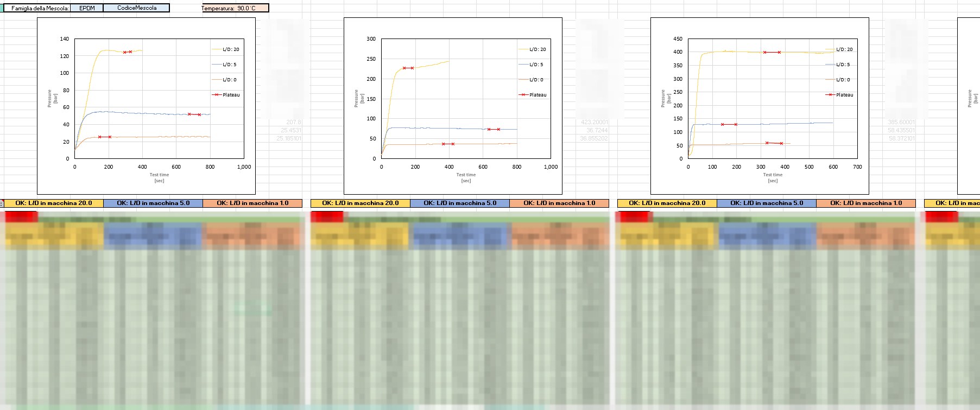Select the 'Famiglia della Mescola:' label cell
The width and height of the screenshot is (980, 410).
coord(37,8)
